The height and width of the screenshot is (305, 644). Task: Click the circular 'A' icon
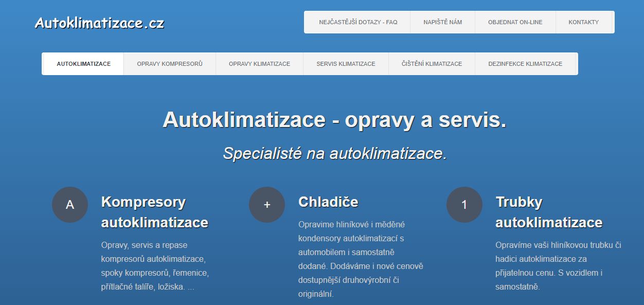pos(70,205)
